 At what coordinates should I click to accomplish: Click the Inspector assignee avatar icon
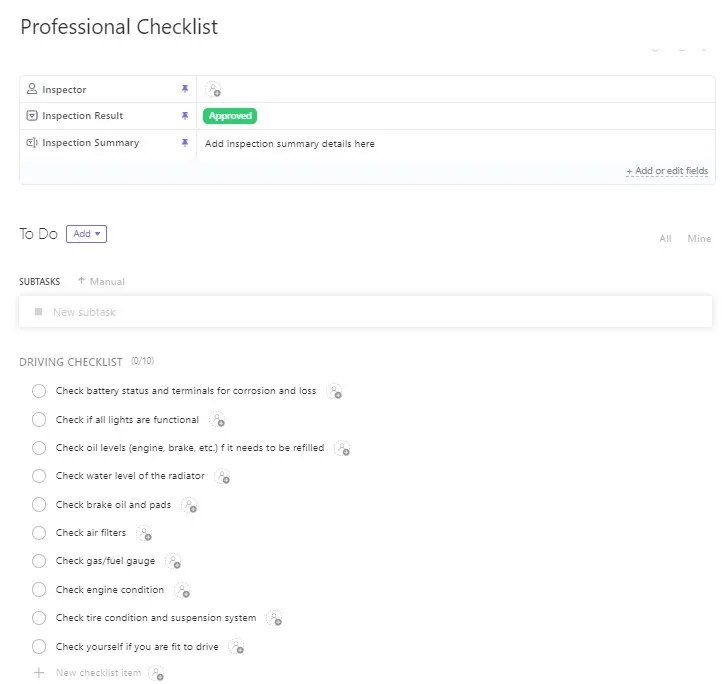tap(213, 89)
